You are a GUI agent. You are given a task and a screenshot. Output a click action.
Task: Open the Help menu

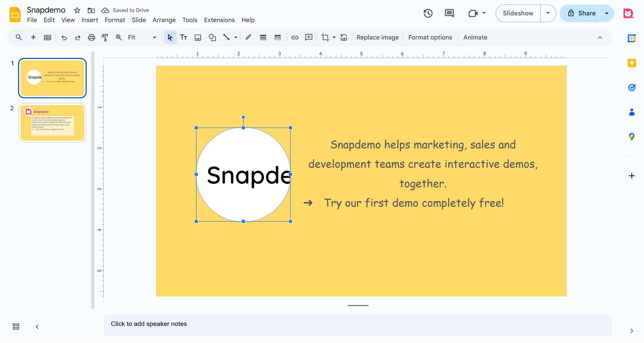248,20
